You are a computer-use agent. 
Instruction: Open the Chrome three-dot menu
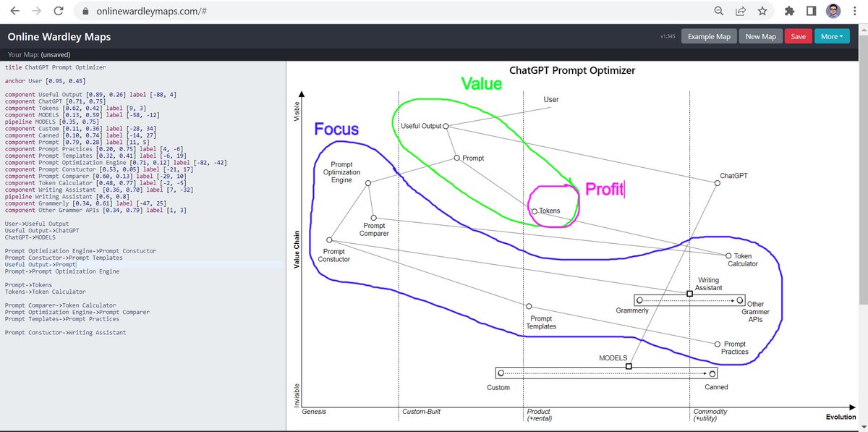tap(854, 12)
